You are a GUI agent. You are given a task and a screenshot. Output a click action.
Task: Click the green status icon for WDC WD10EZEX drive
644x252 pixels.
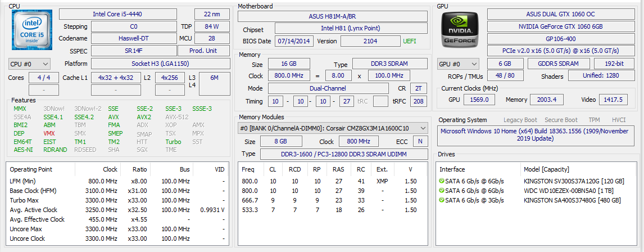click(x=442, y=190)
